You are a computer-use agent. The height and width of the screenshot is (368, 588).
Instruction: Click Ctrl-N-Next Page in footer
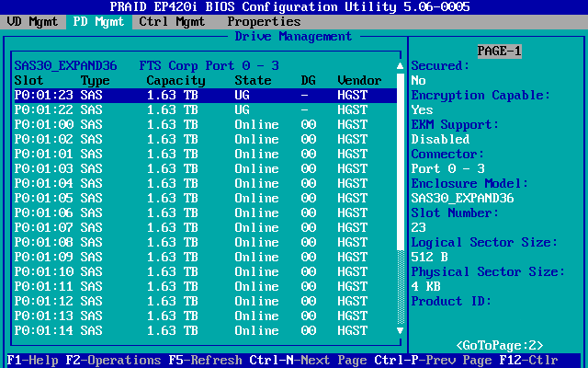[x=309, y=360]
